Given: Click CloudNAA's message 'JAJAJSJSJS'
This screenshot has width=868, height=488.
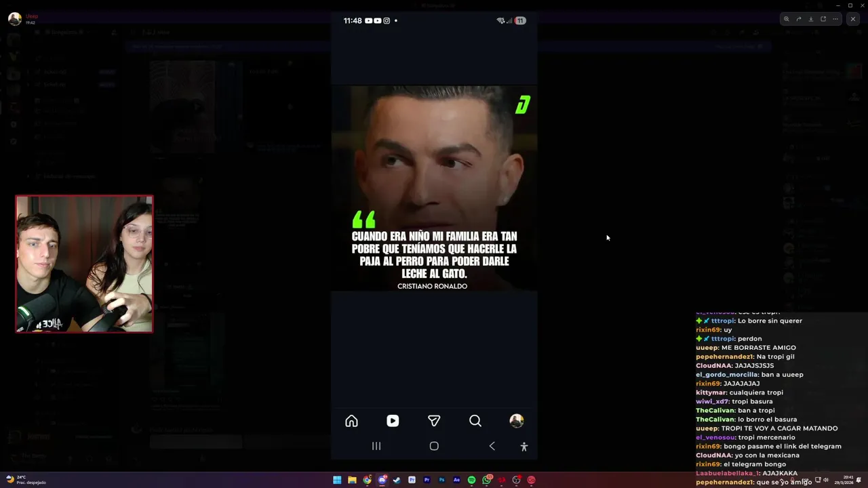Looking at the screenshot, I should (x=754, y=365).
